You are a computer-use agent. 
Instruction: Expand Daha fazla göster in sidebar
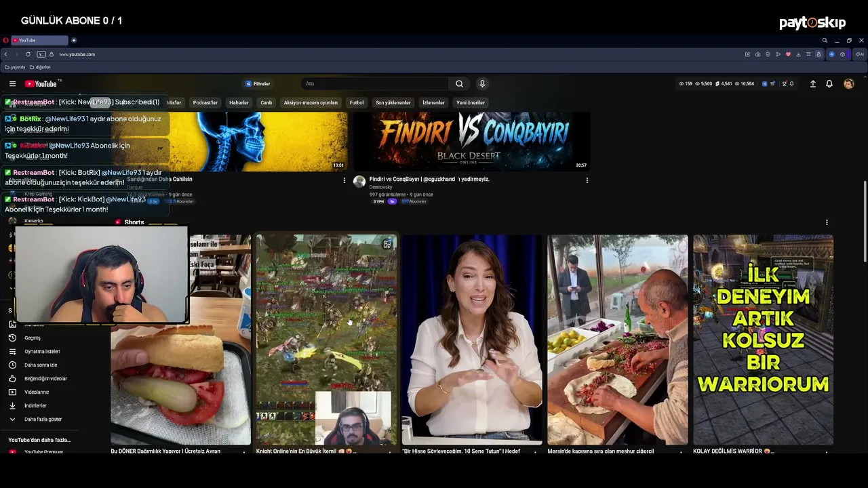click(x=35, y=419)
